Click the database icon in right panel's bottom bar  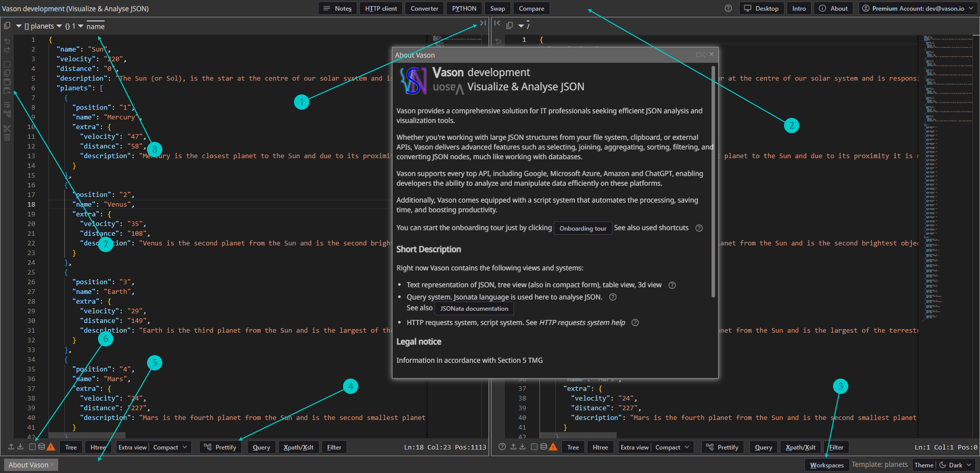point(544,447)
